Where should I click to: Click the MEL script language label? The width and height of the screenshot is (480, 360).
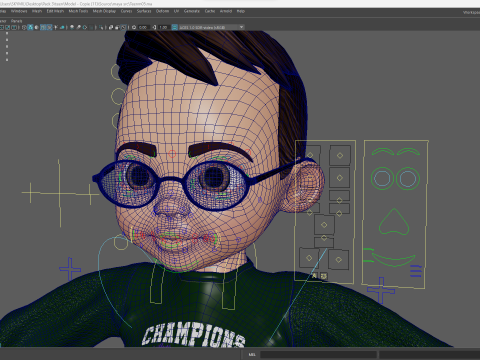pyautogui.click(x=252, y=354)
